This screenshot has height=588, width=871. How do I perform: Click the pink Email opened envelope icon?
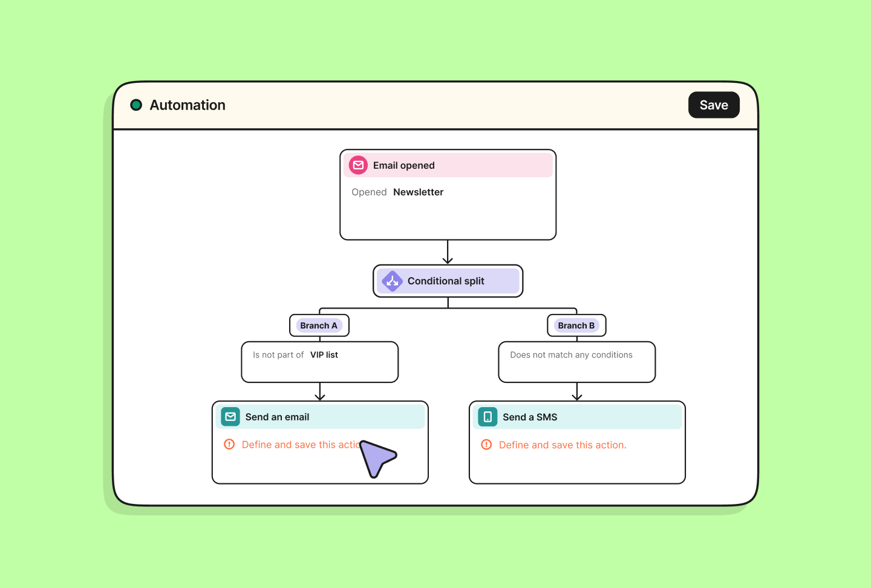[x=359, y=165]
